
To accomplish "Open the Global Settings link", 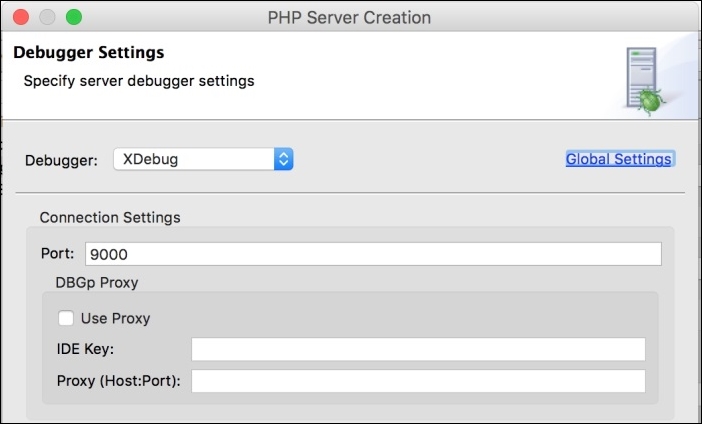I will pos(618,159).
